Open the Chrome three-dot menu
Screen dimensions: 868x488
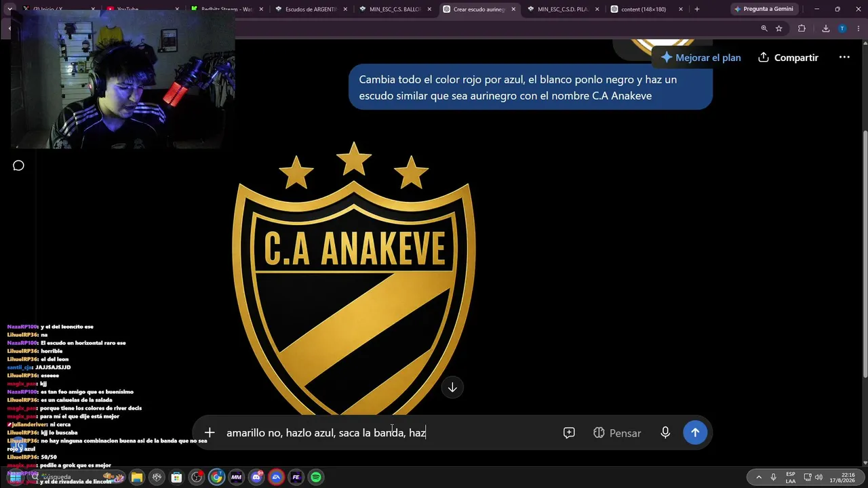(x=858, y=28)
